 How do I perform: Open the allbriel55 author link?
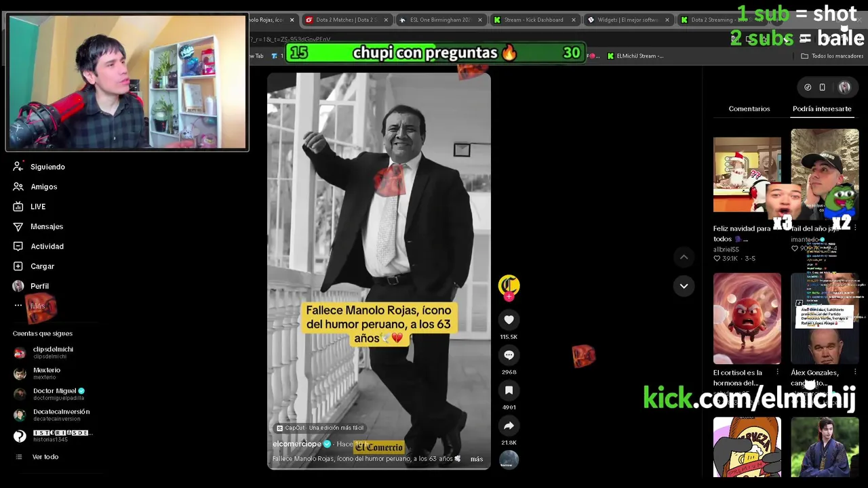pos(726,249)
